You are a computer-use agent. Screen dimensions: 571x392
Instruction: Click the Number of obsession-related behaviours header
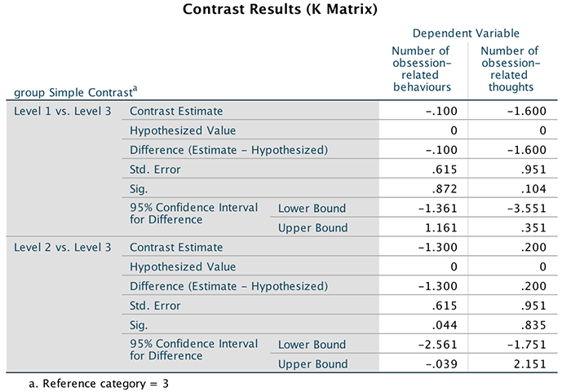coord(422,69)
